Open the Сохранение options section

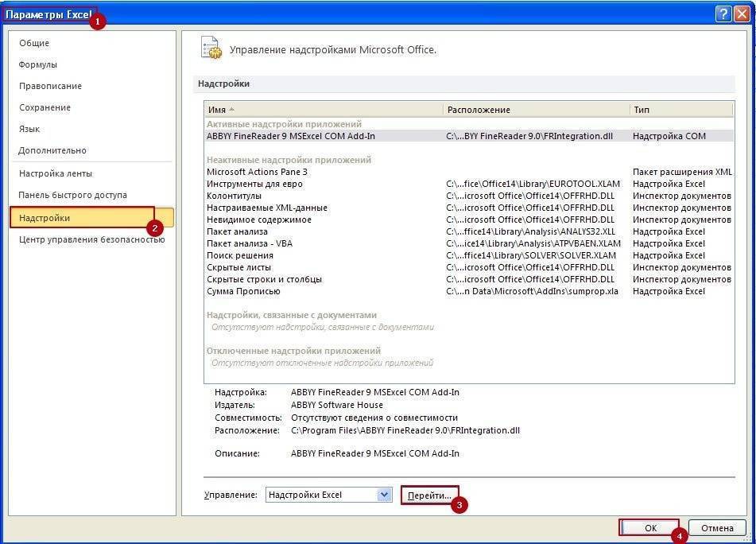[x=45, y=107]
